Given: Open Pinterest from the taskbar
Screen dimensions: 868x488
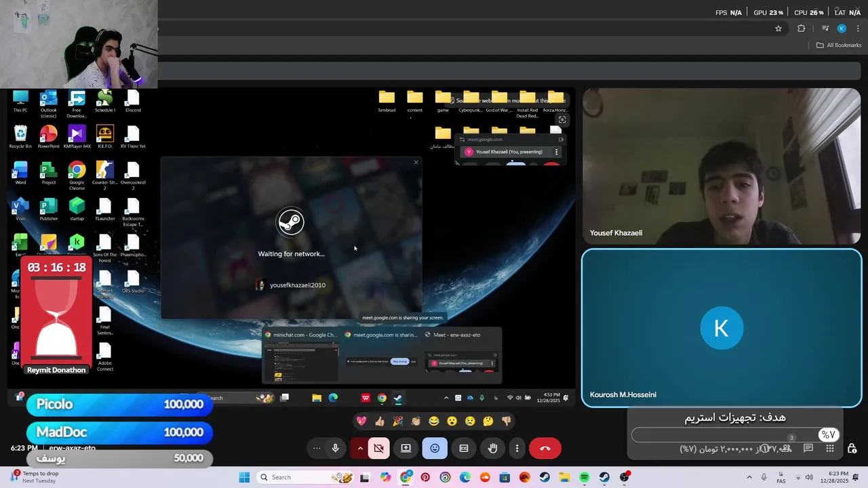Looking at the screenshot, I should click(x=425, y=477).
